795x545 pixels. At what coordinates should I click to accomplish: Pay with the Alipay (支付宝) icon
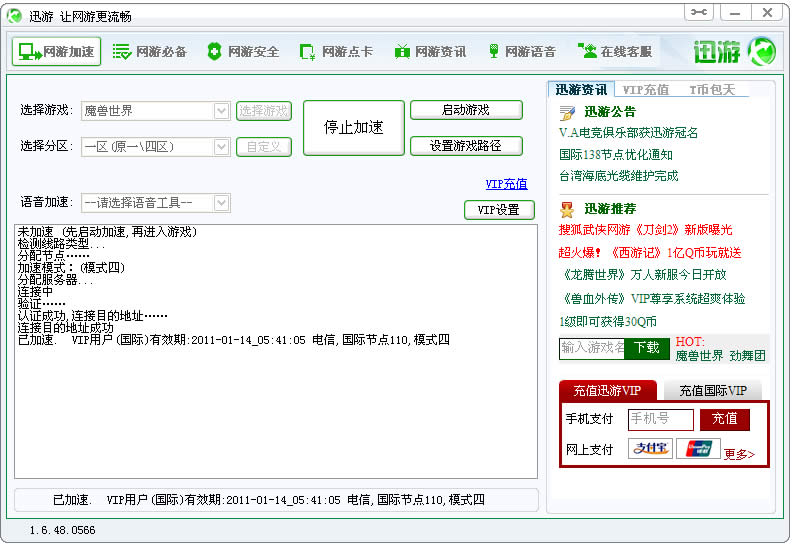(649, 449)
